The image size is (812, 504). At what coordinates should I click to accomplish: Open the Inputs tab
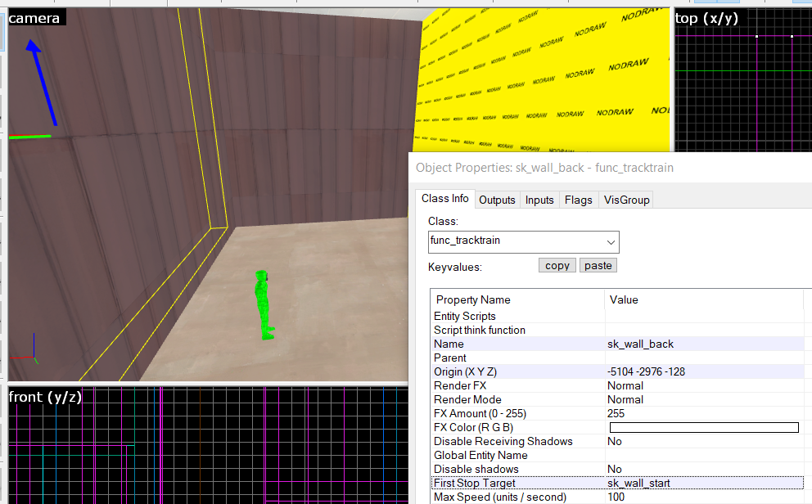coord(539,200)
